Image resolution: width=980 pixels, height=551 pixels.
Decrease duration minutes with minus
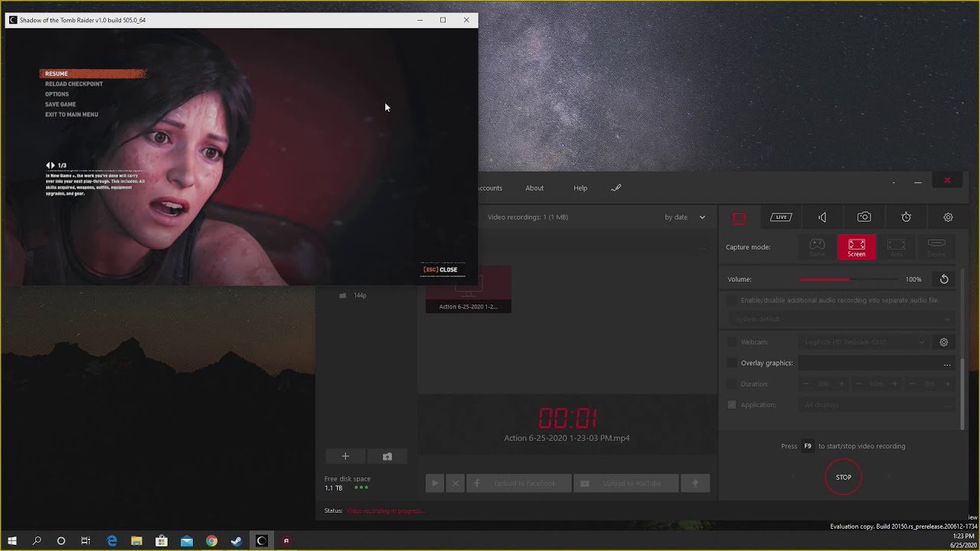point(858,383)
